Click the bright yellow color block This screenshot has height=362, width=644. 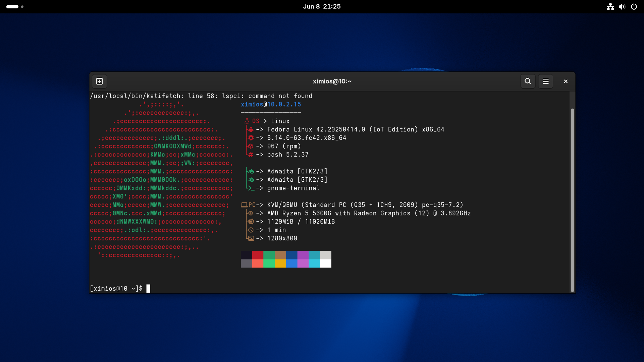click(280, 263)
